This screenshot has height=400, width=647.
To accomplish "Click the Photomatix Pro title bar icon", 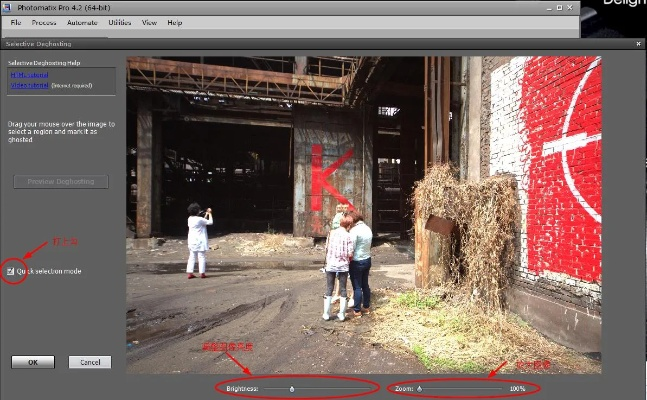I will [8, 6].
